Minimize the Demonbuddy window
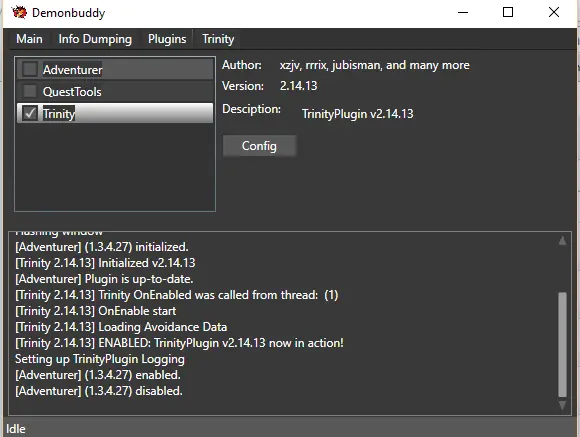580x437 pixels. tap(463, 13)
